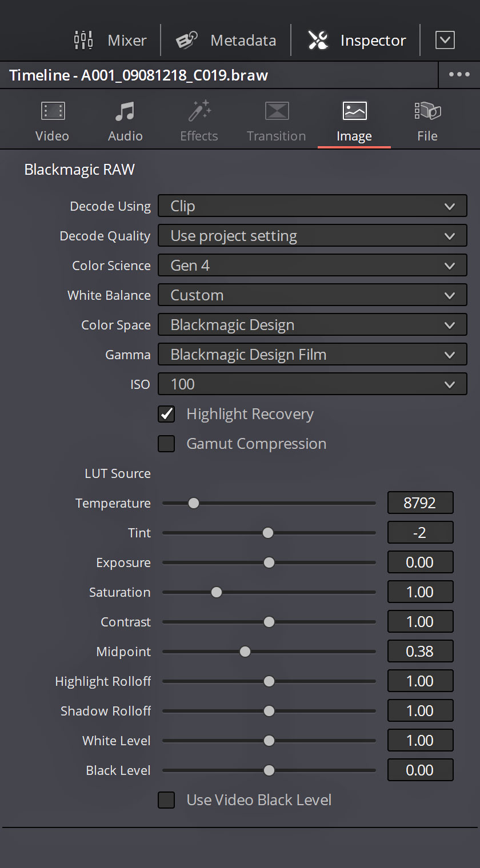This screenshot has width=480, height=868.
Task: Open the White Balance dropdown
Action: click(312, 295)
